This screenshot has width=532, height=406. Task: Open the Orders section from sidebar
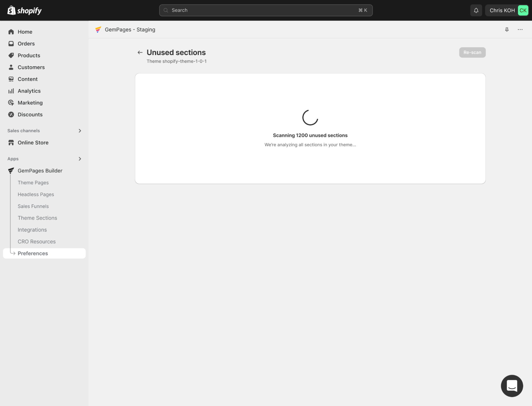[26, 43]
